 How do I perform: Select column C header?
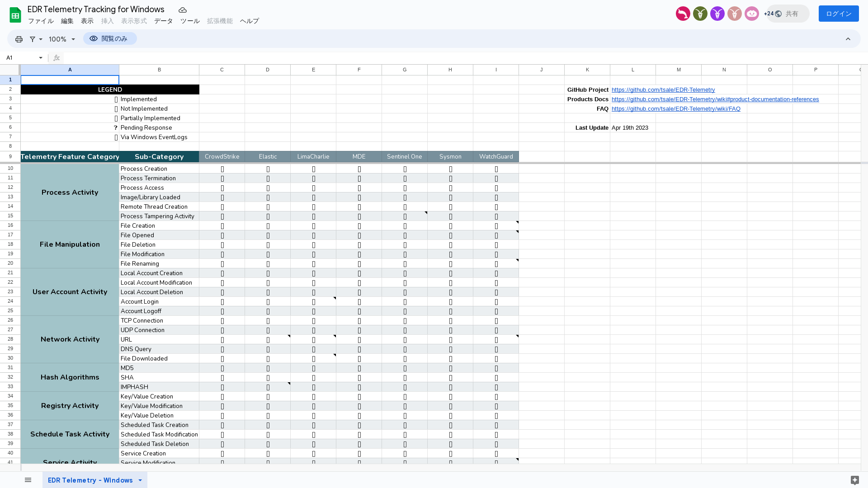click(222, 70)
